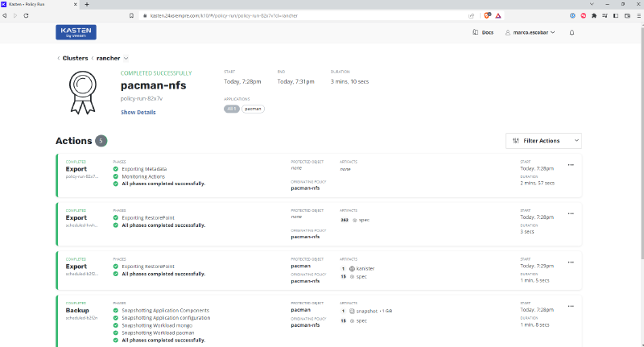
Task: Reload the browser page
Action: [26, 15]
